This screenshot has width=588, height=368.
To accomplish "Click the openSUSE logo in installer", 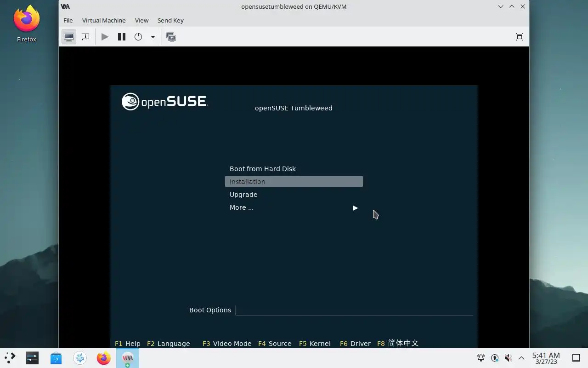I will coord(165,102).
